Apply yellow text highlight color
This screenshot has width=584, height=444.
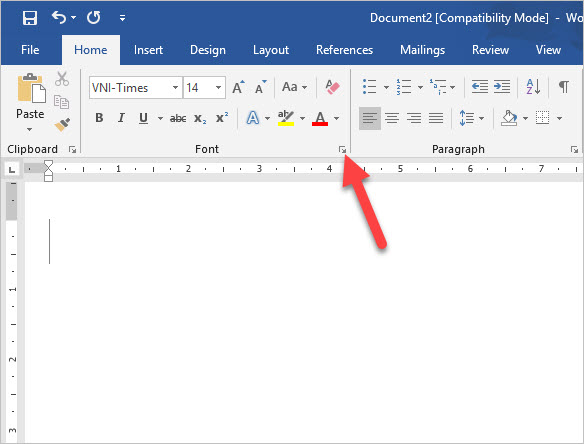tap(286, 118)
